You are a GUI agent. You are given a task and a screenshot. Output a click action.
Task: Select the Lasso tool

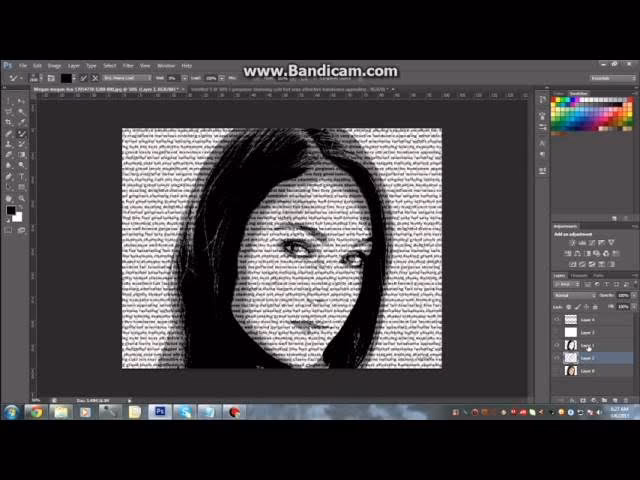pyautogui.click(x=8, y=112)
